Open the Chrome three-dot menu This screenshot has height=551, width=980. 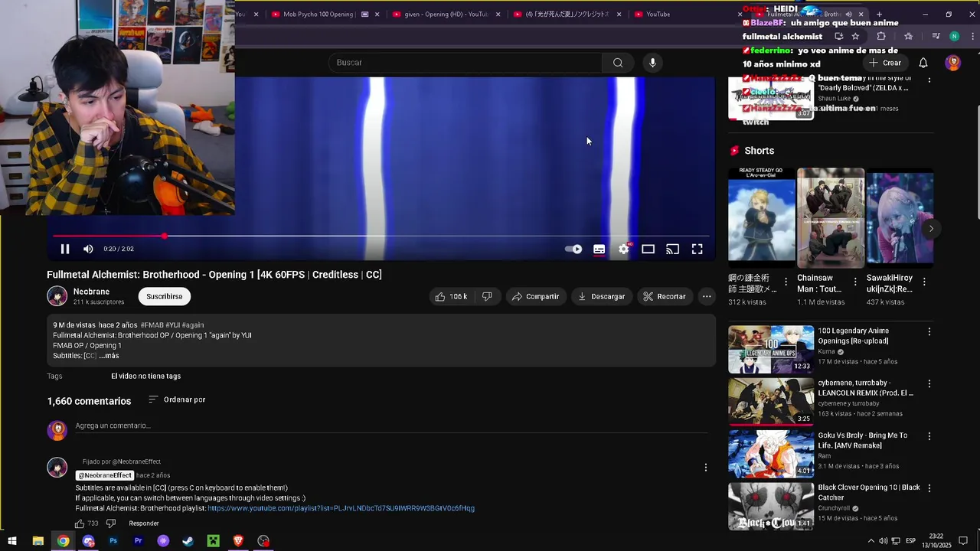tap(972, 36)
